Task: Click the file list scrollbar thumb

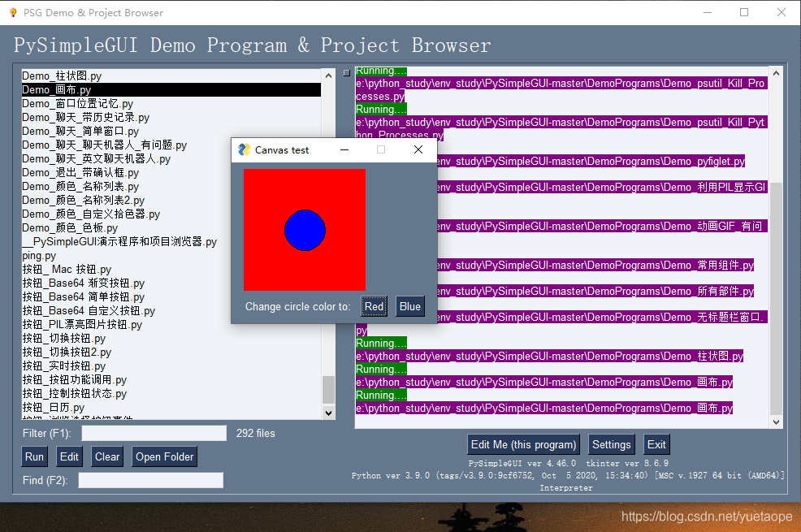Action: (328, 390)
